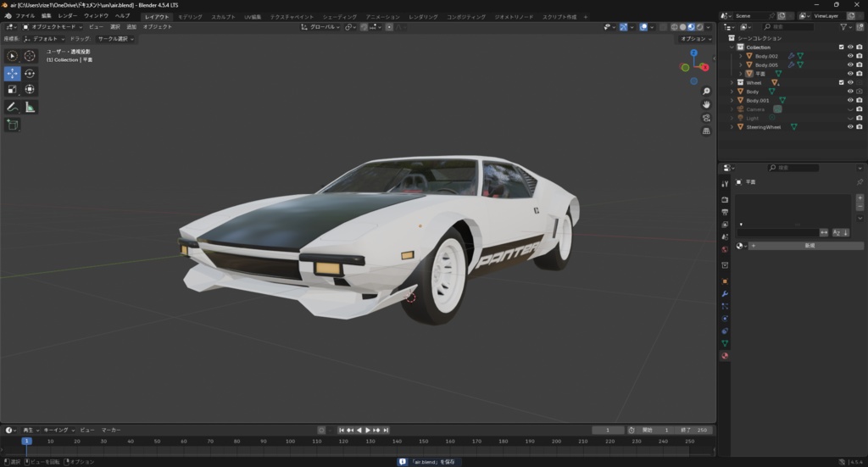Select the Add Cube tool
868x467 pixels.
(12, 125)
